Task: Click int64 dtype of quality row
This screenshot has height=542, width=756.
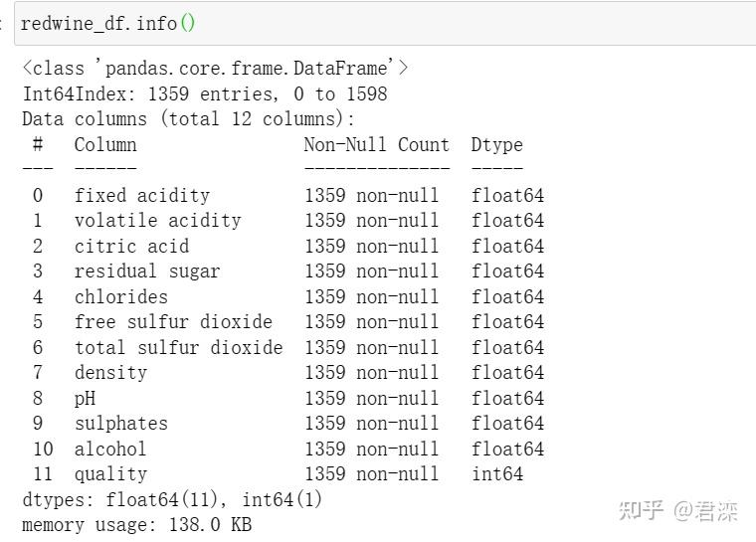Action: click(497, 473)
